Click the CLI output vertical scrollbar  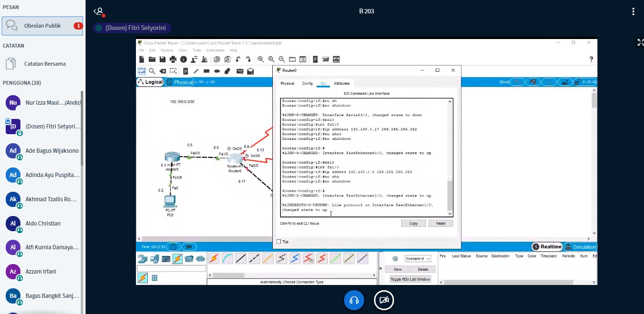click(x=450, y=157)
